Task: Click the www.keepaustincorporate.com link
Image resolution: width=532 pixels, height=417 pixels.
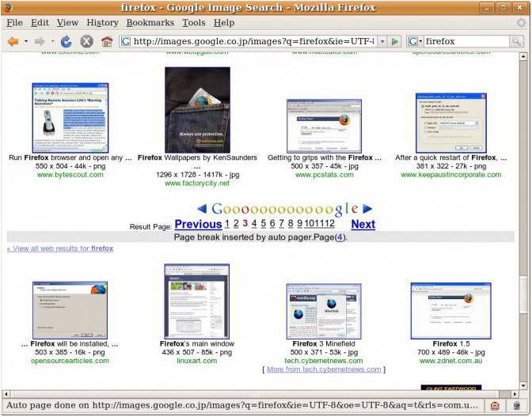Action: click(x=451, y=175)
